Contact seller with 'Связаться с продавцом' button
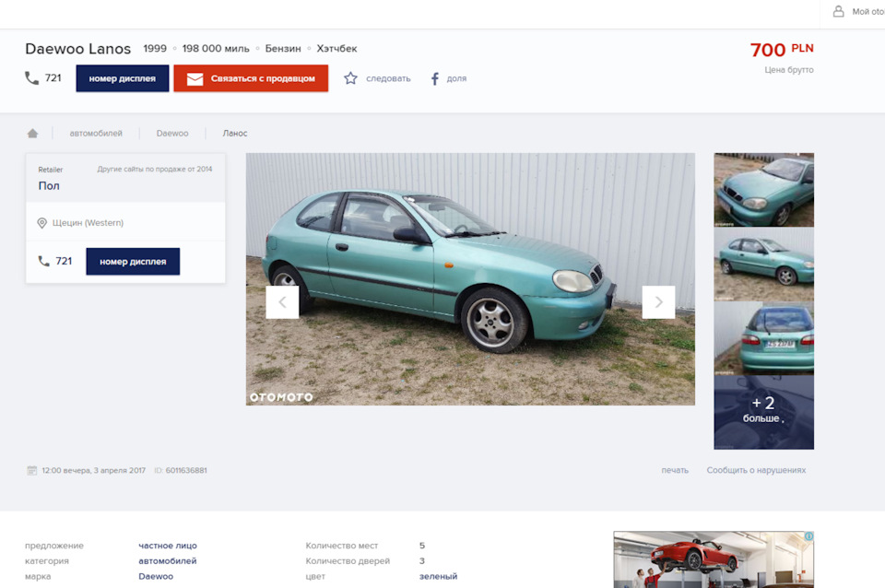The width and height of the screenshot is (885, 588). coord(251,78)
